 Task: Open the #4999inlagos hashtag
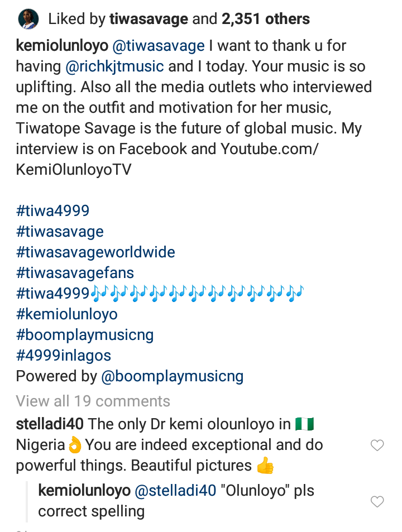(x=64, y=356)
